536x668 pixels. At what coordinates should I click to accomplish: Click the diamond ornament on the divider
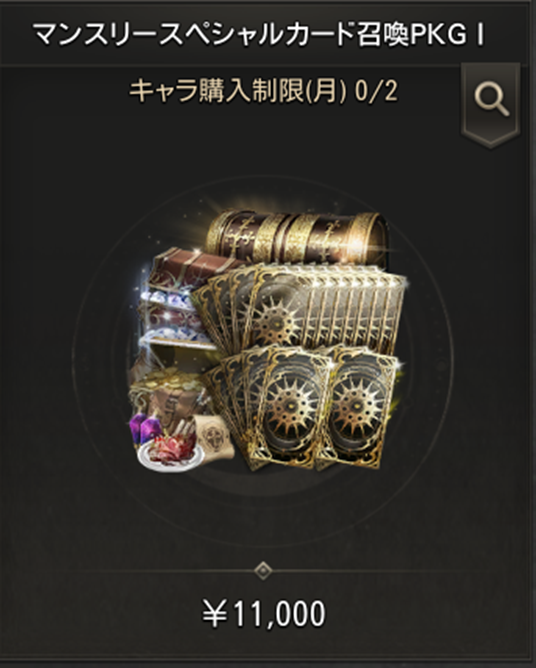[264, 570]
